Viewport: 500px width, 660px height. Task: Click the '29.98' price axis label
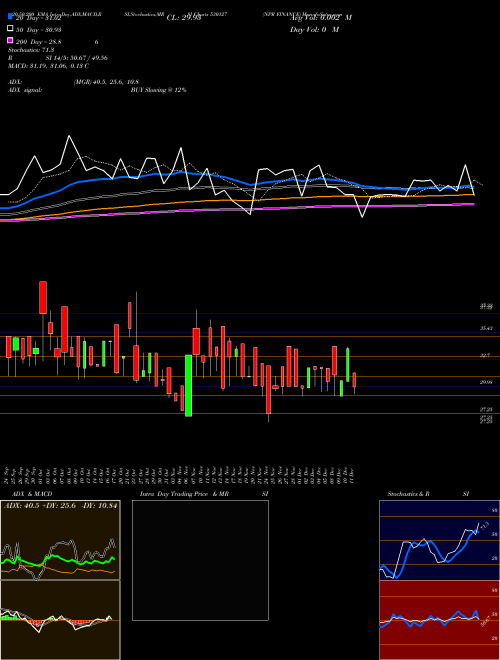point(486,382)
